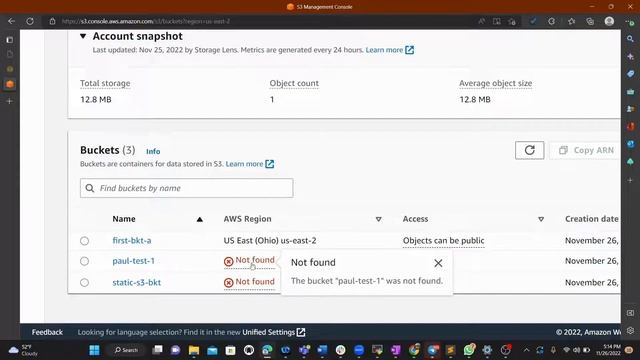Image resolution: width=640 pixels, height=360 pixels.
Task: View site information lock icon
Action: coord(52,21)
